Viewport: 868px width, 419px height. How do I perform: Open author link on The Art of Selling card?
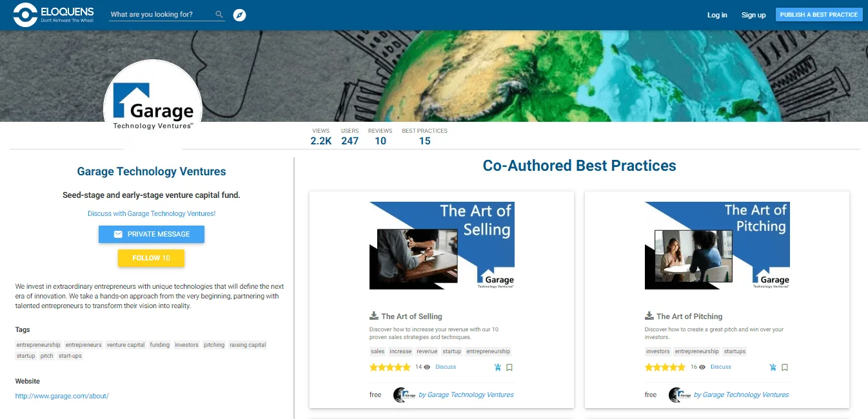[466, 395]
